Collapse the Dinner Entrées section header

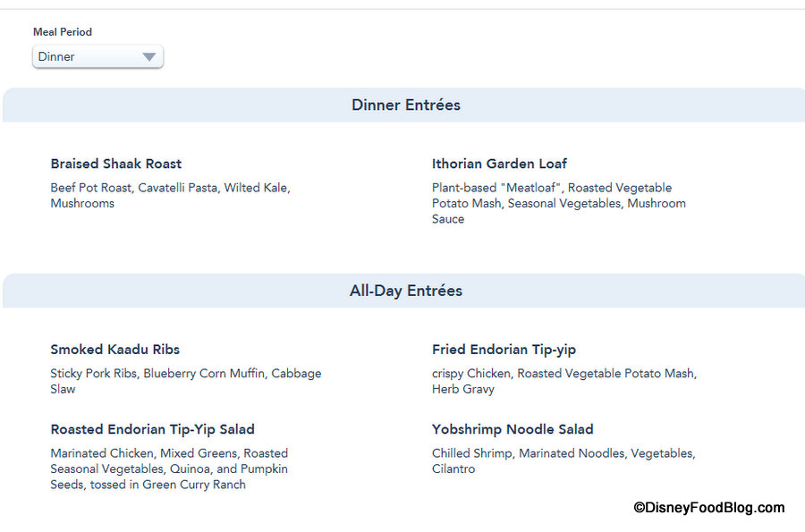[x=405, y=105]
